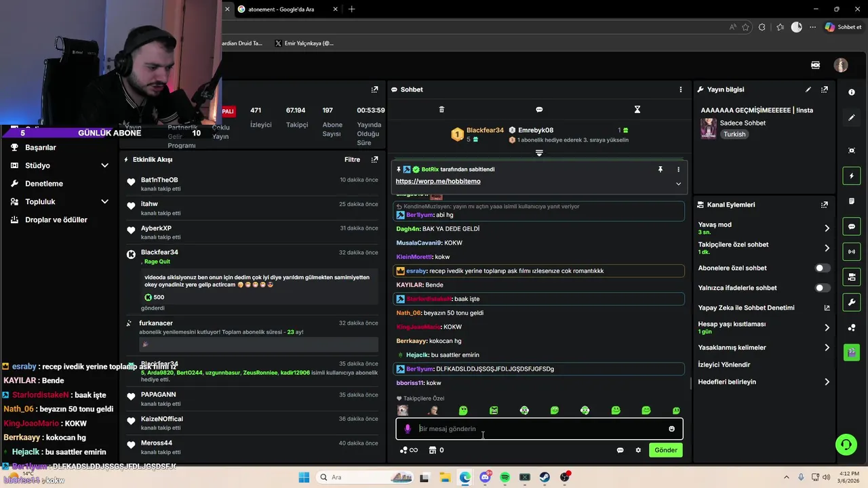Pop out the Etkinlik Akışı panel
The width and height of the screenshot is (868, 488).
(x=374, y=159)
